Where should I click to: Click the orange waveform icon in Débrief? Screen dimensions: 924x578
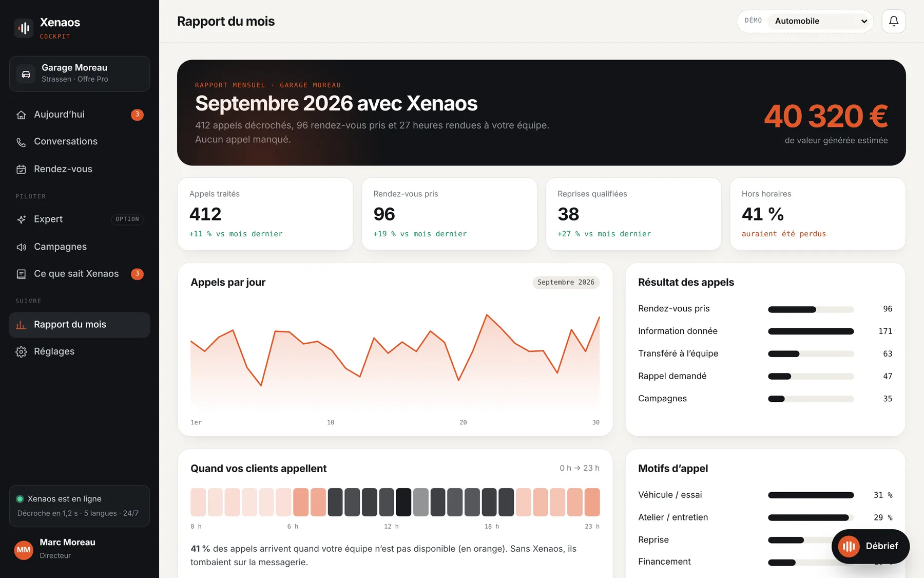(x=849, y=546)
